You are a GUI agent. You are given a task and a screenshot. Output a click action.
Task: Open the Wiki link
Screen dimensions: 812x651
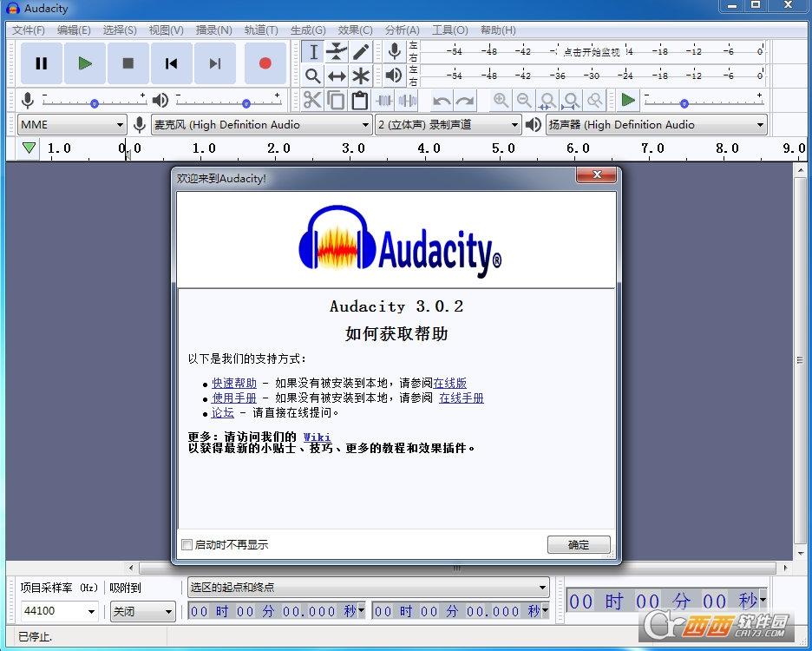point(317,437)
